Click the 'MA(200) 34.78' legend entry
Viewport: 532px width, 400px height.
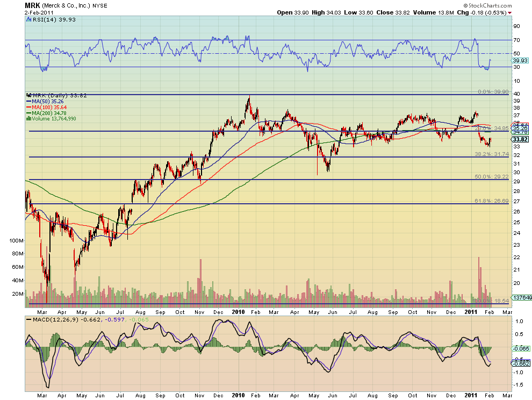(49, 113)
